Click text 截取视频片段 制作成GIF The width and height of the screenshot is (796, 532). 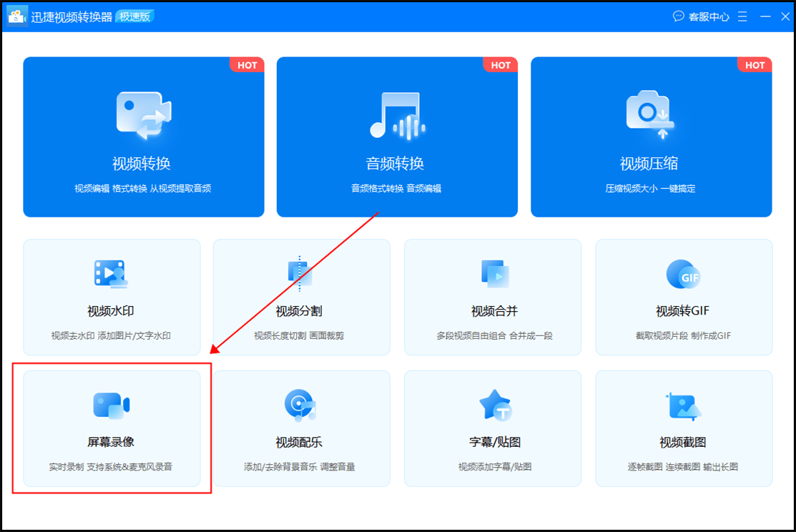pos(683,335)
